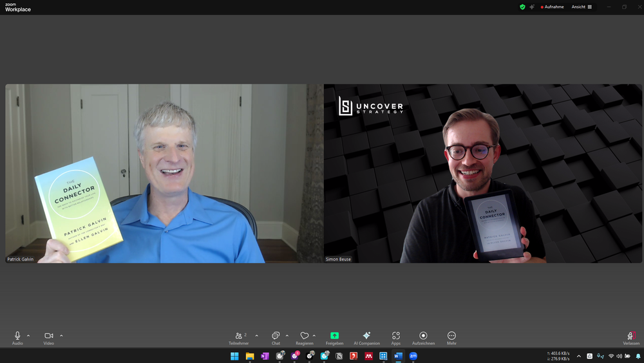The image size is (644, 363).
Task: Open the Ansicht view menu
Action: [582, 7]
